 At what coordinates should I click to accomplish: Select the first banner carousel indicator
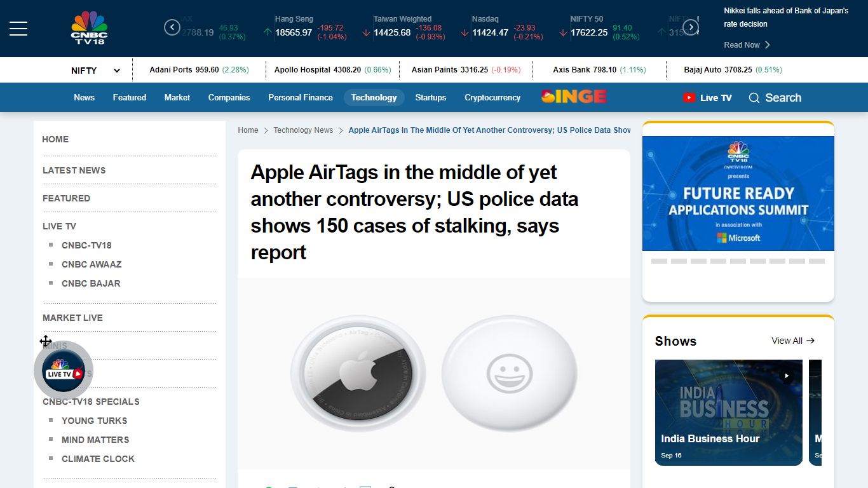click(660, 261)
